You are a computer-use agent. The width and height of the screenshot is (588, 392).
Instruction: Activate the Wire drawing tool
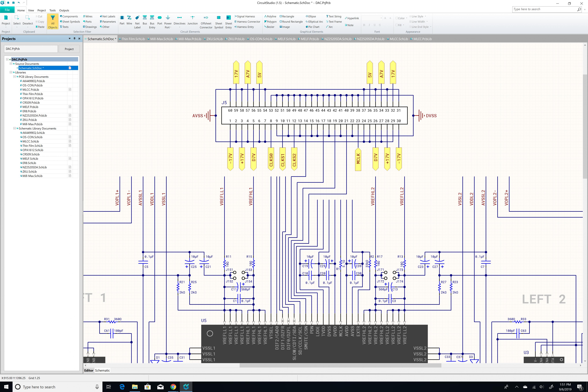click(129, 20)
